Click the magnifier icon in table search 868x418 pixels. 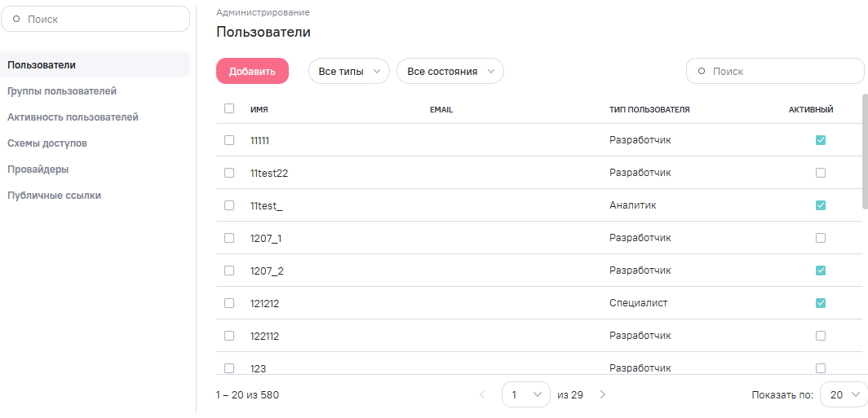(x=702, y=72)
